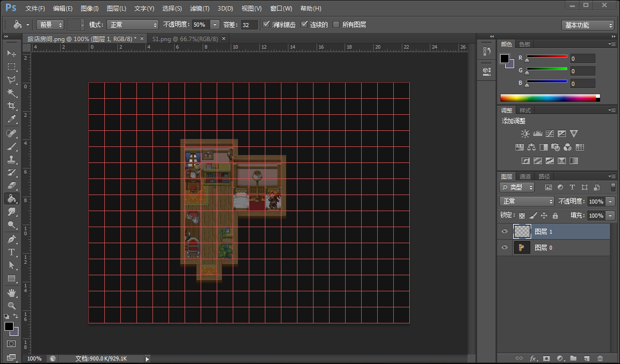Toggle the 消除锯齿 anti-alias checkbox
Image resolution: width=620 pixels, height=364 pixels.
(266, 25)
